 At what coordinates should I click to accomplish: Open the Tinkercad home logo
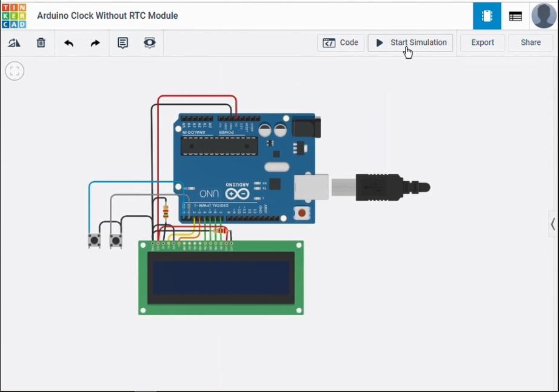(14, 16)
